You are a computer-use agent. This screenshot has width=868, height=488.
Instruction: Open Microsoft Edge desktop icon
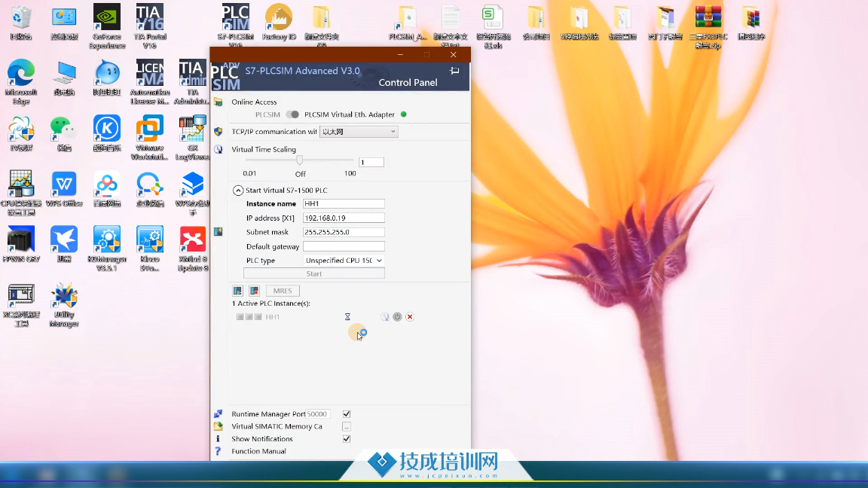tap(21, 81)
